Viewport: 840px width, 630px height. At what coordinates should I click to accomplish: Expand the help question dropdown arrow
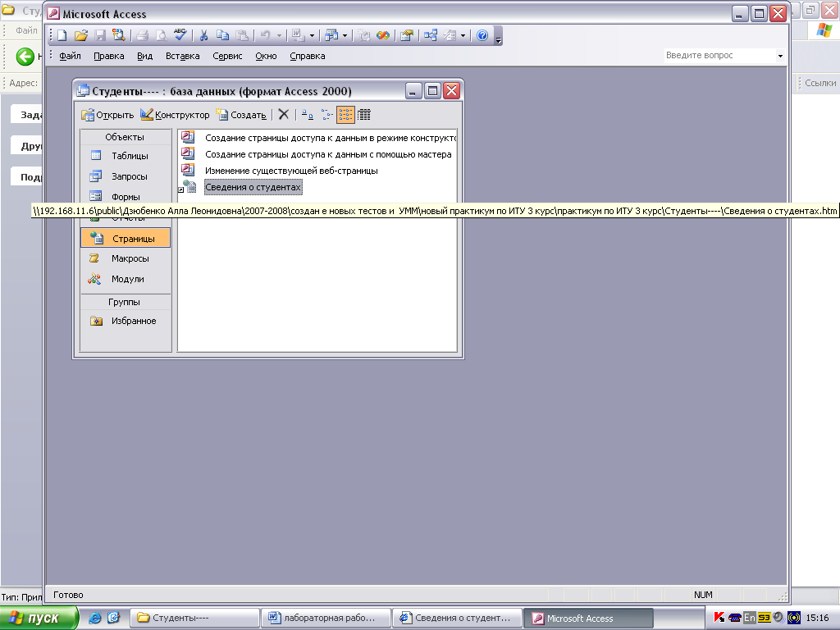click(x=780, y=56)
